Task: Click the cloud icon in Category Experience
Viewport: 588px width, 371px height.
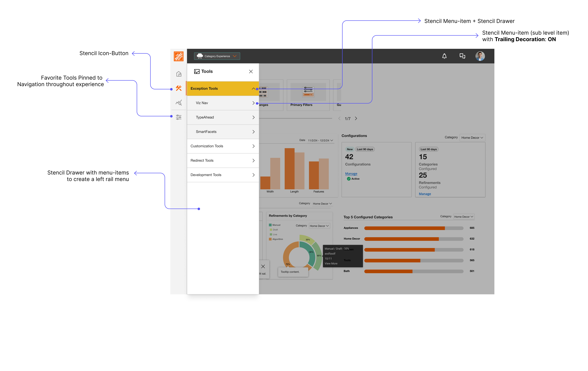Action: coord(199,56)
